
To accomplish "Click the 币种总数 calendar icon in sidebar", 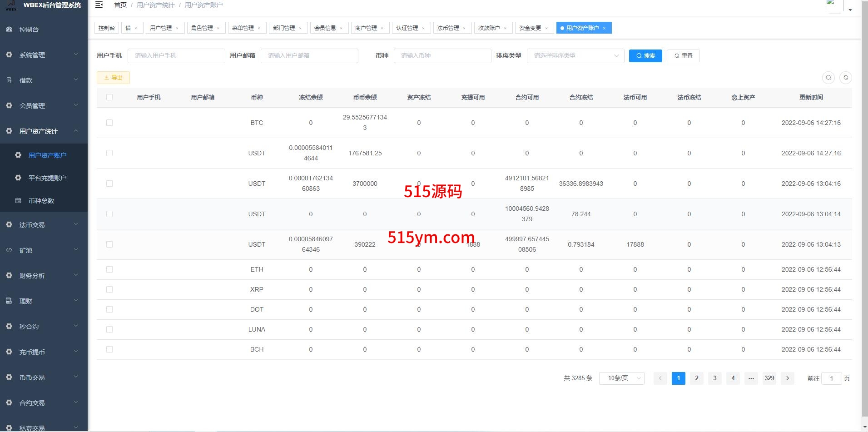I will tap(18, 201).
